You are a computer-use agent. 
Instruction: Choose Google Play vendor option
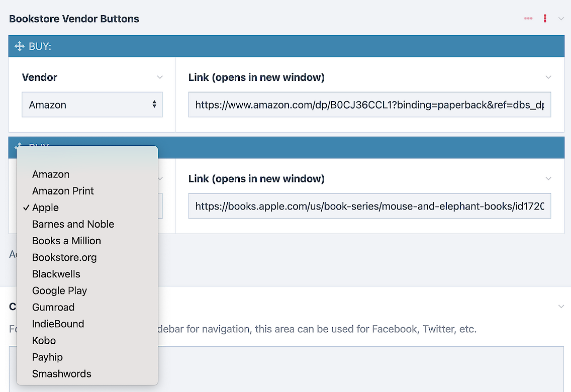pyautogui.click(x=59, y=290)
